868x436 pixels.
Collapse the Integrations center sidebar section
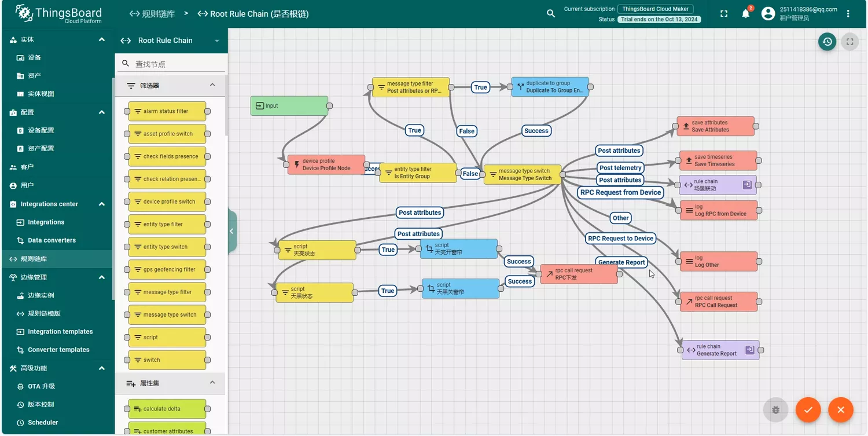(102, 204)
